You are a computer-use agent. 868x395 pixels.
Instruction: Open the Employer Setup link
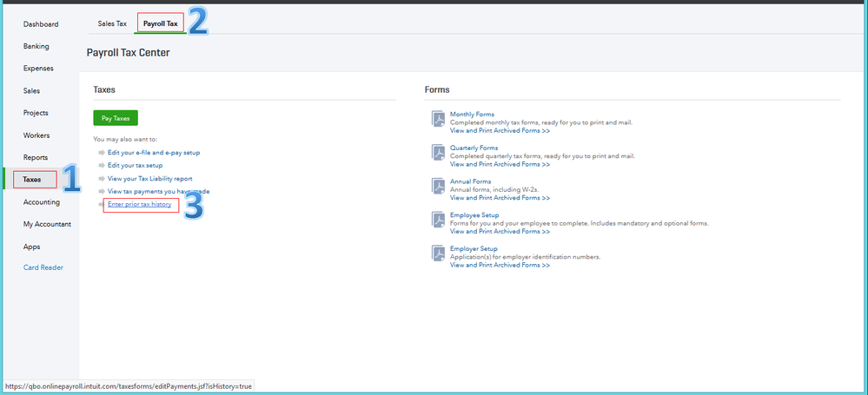tap(474, 249)
